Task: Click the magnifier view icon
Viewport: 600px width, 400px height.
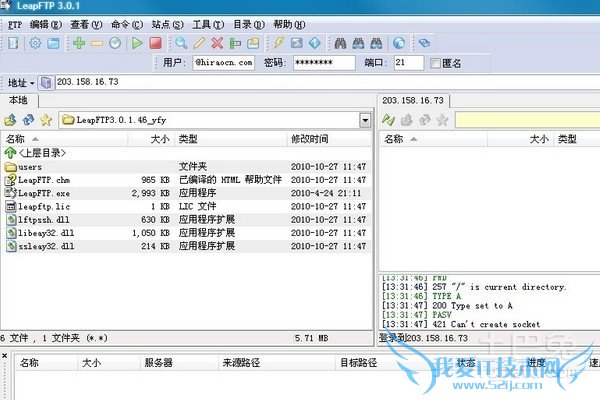Action: point(181,43)
